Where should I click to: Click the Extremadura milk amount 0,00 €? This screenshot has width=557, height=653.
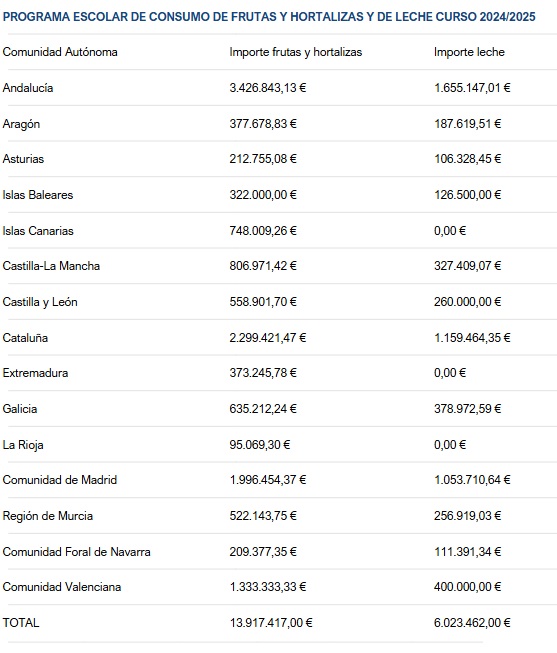click(x=450, y=373)
